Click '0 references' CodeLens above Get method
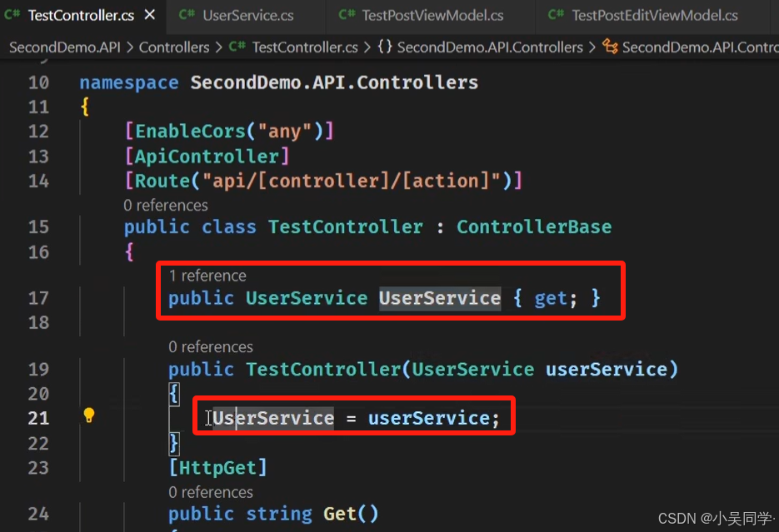The height and width of the screenshot is (532, 779). (211, 492)
